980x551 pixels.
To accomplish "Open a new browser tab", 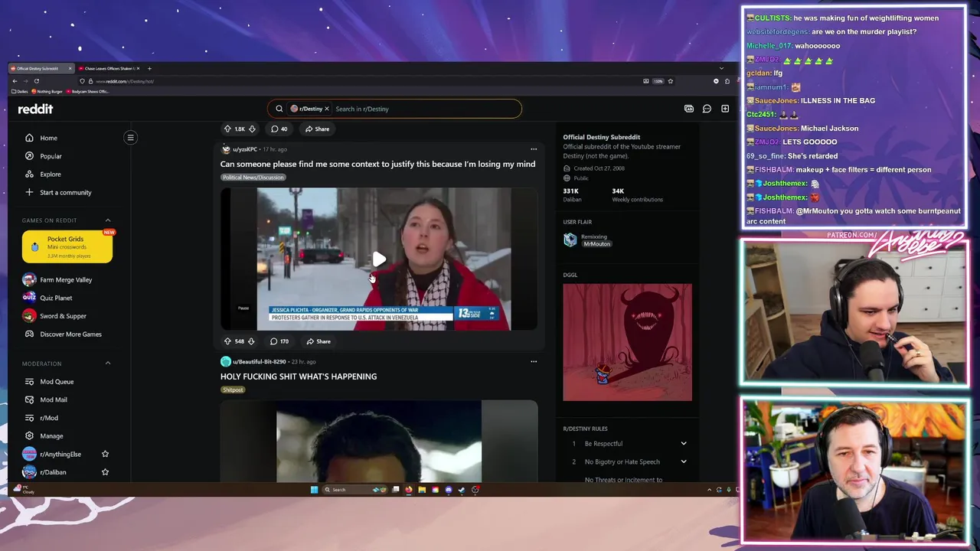I will [149, 68].
